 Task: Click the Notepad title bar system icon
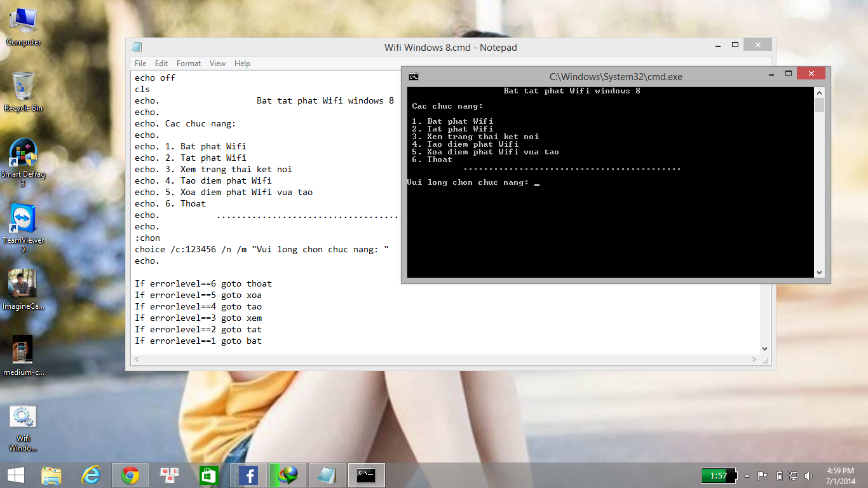pos(137,47)
